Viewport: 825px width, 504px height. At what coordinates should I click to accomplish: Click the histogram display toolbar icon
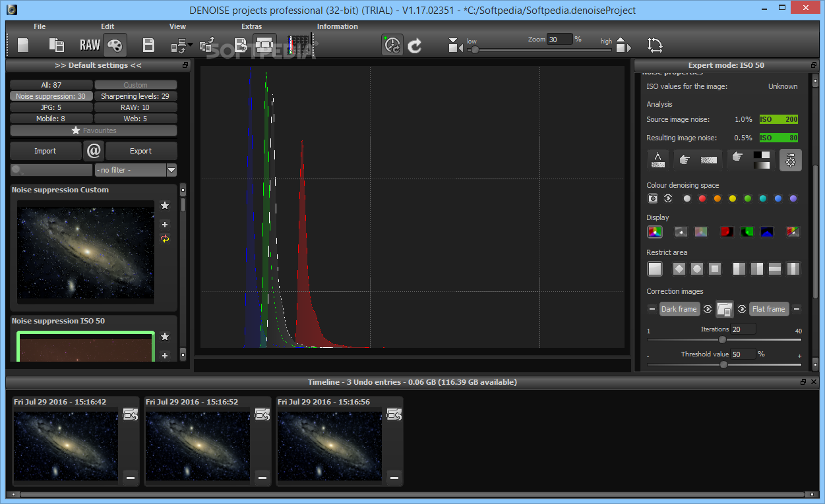(x=299, y=45)
